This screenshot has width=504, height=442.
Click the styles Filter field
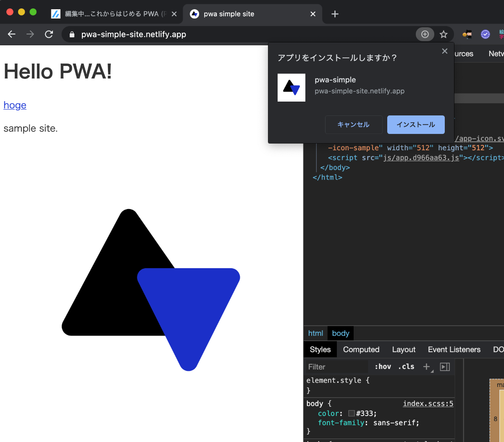[337, 367]
